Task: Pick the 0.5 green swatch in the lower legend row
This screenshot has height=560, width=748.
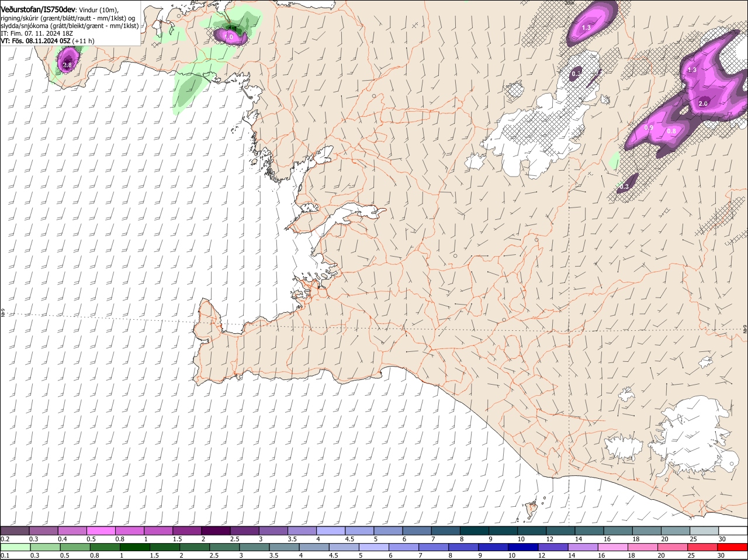Action: pos(75,547)
